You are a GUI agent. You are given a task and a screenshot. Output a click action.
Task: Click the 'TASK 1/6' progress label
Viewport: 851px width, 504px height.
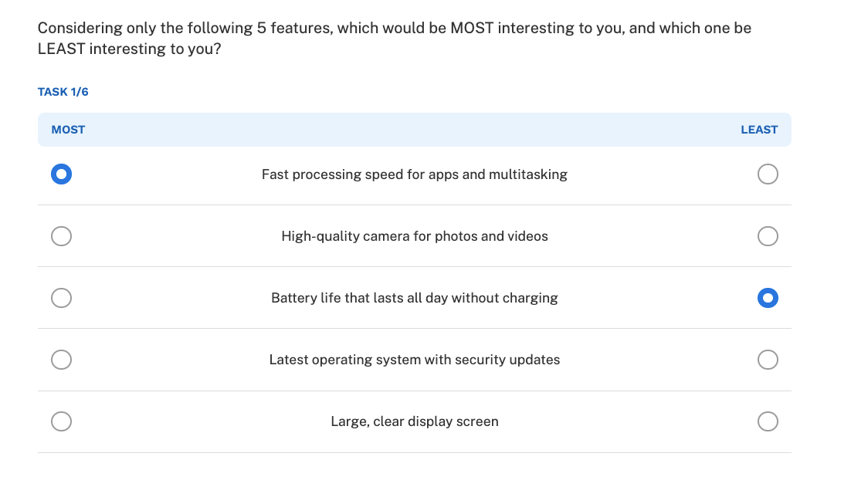pos(63,91)
